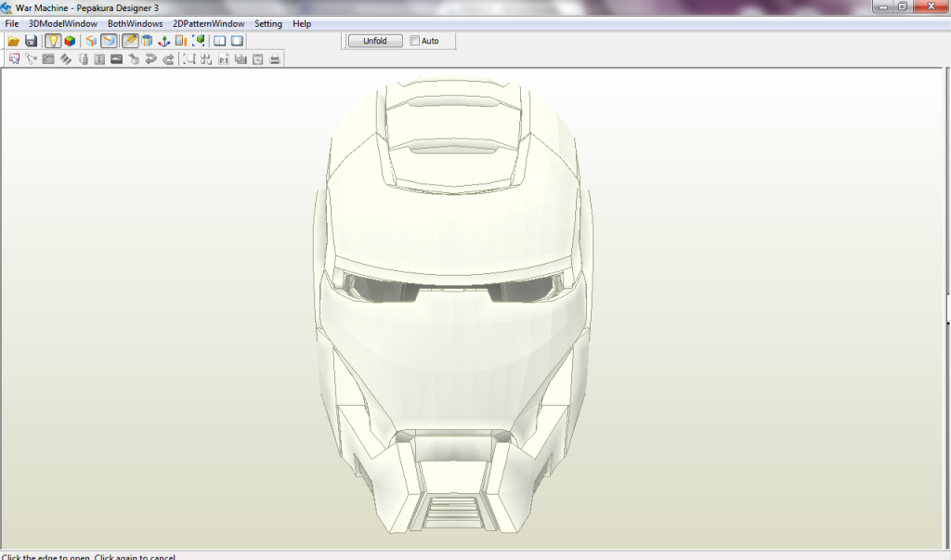Image resolution: width=951 pixels, height=560 pixels.
Task: Click the print preview clipboard icon
Action: 258,59
